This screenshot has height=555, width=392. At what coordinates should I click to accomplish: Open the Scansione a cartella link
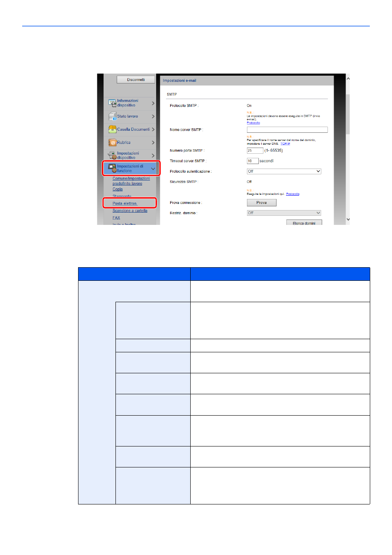[130, 210]
